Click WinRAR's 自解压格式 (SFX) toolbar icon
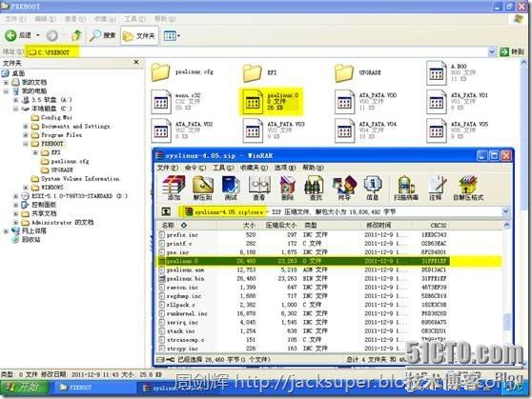Screen dimensions: 532x399 click(468, 188)
